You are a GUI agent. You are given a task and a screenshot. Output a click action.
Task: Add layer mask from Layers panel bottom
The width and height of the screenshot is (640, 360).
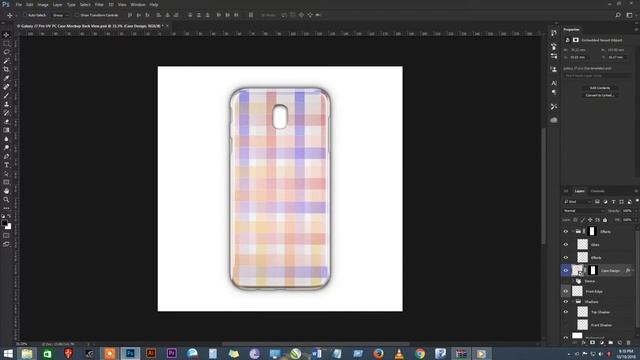point(592,342)
